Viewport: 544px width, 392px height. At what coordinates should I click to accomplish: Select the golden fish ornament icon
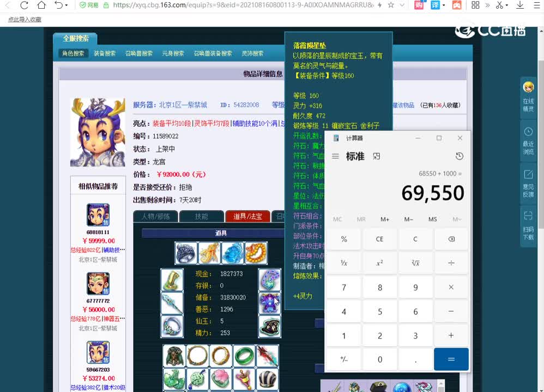pos(209,253)
